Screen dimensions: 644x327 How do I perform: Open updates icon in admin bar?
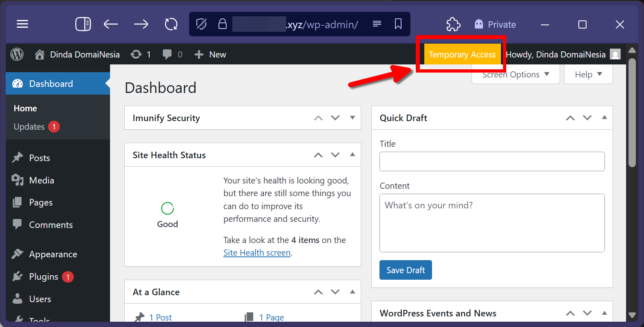[x=136, y=54]
